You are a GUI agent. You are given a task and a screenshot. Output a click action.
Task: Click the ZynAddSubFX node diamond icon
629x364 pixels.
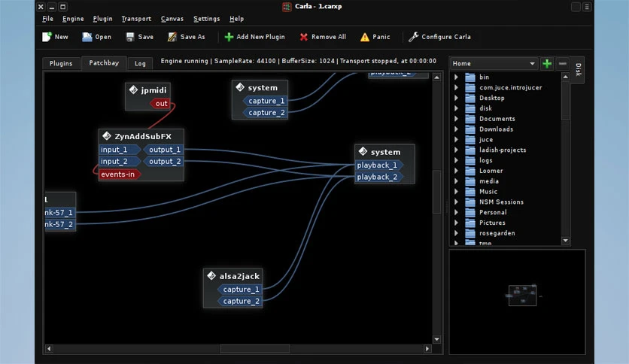click(107, 136)
